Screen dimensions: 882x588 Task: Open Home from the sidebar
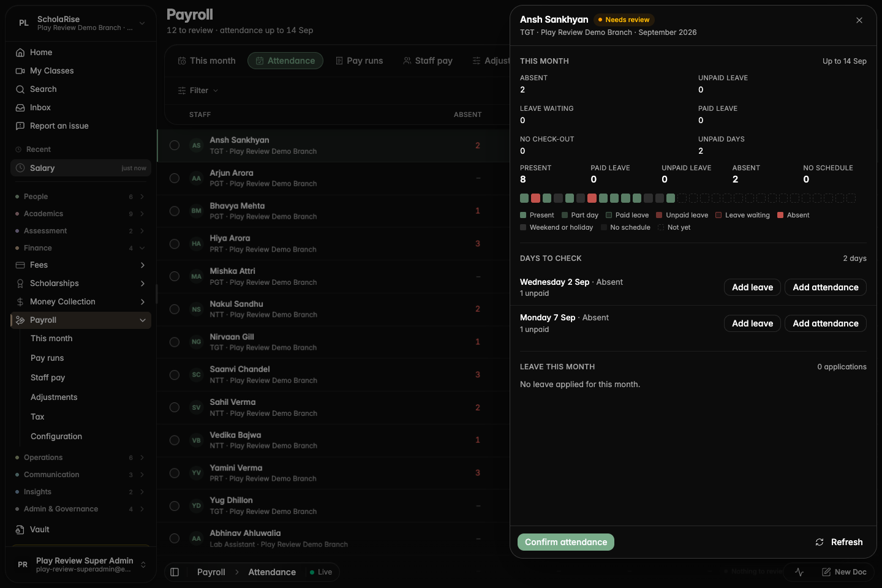tap(80, 53)
